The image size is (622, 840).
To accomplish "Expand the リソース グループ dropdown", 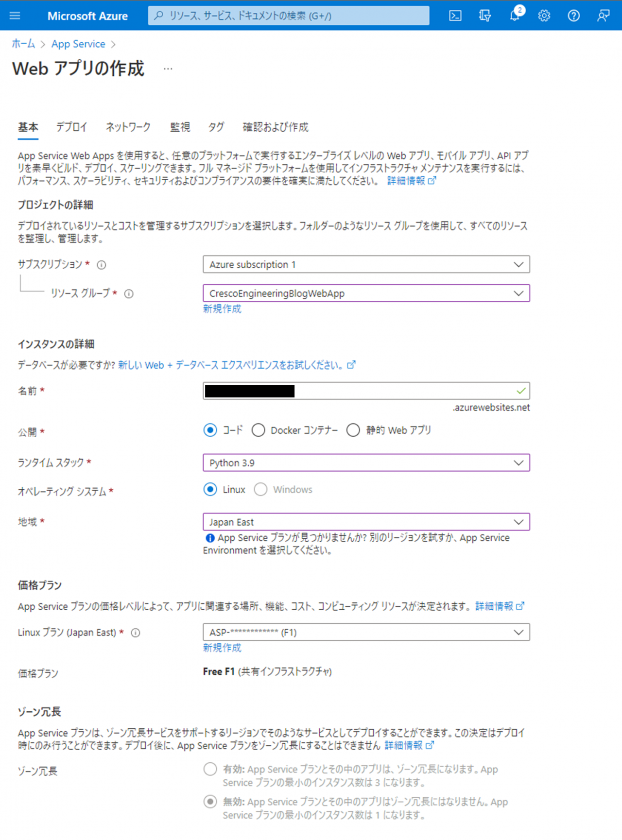I will pyautogui.click(x=366, y=293).
